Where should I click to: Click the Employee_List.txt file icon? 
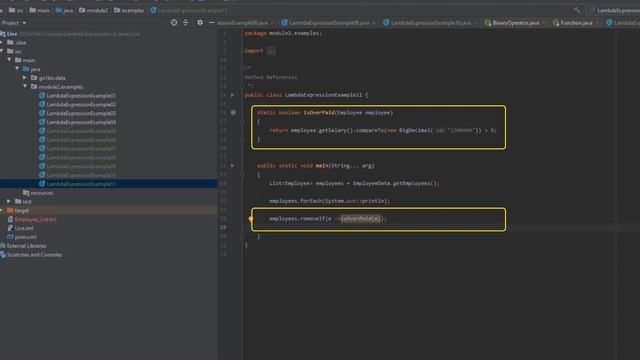(x=10, y=219)
